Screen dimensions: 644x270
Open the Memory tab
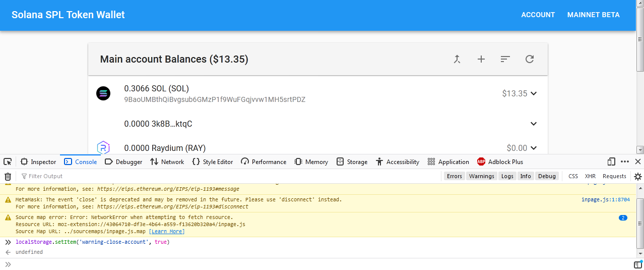tap(311, 162)
